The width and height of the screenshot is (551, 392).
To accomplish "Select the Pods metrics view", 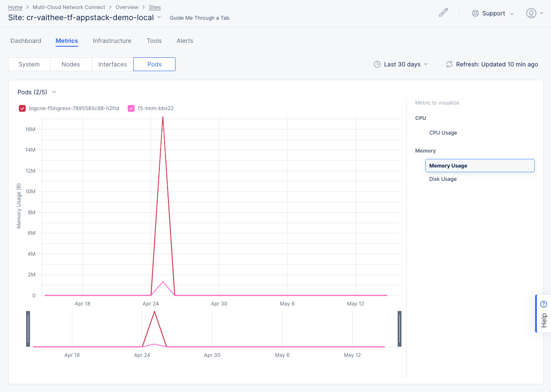I will pos(154,64).
